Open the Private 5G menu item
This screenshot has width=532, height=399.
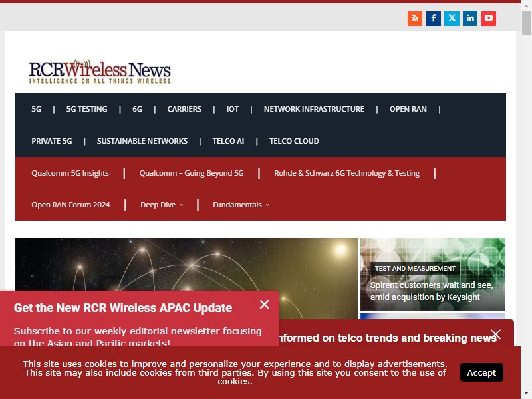[x=52, y=141]
